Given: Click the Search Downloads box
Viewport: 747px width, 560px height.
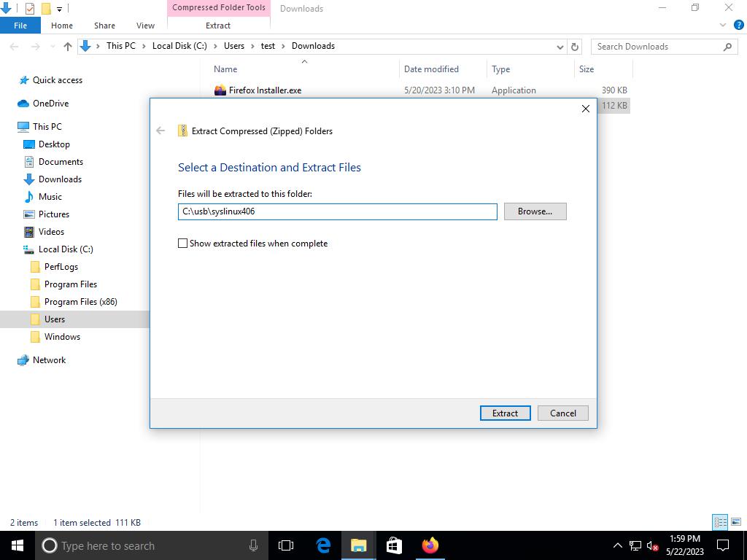Looking at the screenshot, I should pyautogui.click(x=657, y=47).
